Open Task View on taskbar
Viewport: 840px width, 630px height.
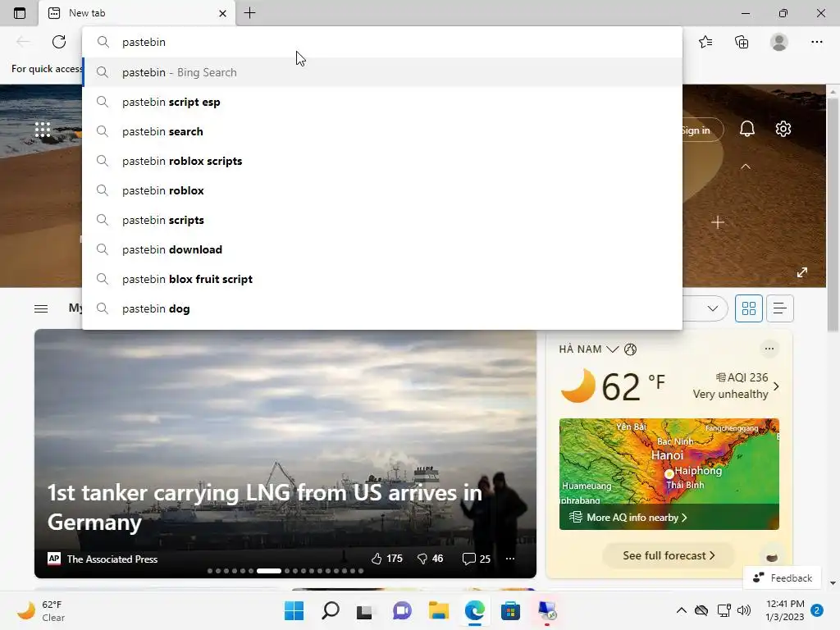365,610
